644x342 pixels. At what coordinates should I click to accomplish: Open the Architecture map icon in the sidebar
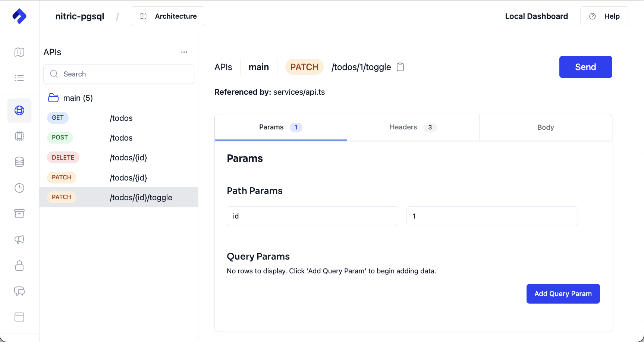click(x=19, y=52)
